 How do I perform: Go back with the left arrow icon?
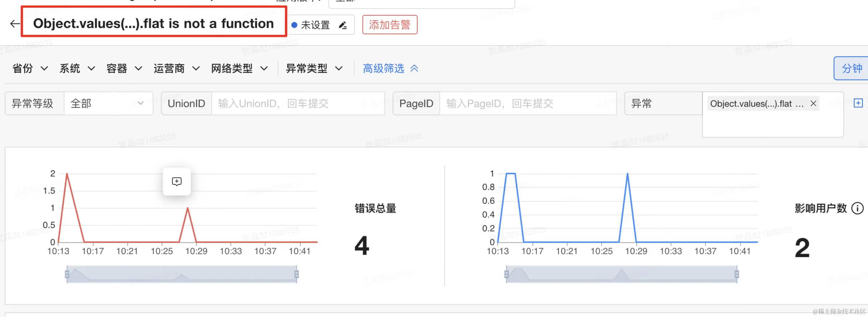pos(15,24)
